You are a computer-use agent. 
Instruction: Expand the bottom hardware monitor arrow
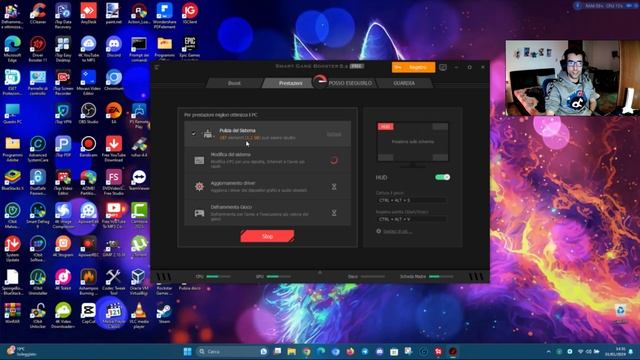coord(320,272)
